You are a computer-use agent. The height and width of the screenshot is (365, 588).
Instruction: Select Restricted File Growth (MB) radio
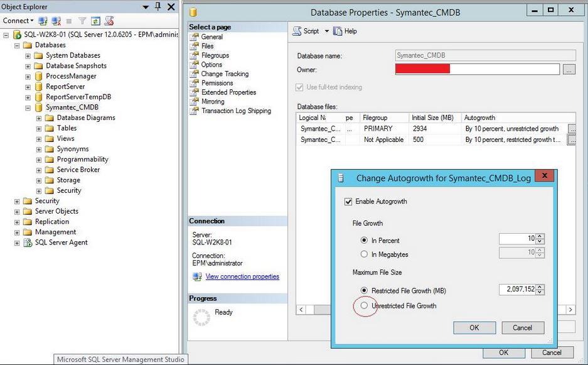click(364, 290)
